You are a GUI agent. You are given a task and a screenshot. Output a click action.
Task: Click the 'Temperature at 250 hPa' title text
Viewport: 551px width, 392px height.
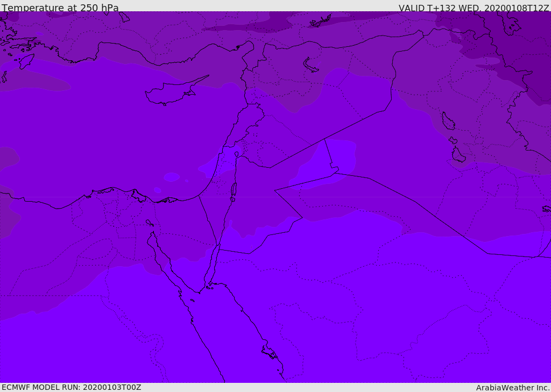(60, 8)
